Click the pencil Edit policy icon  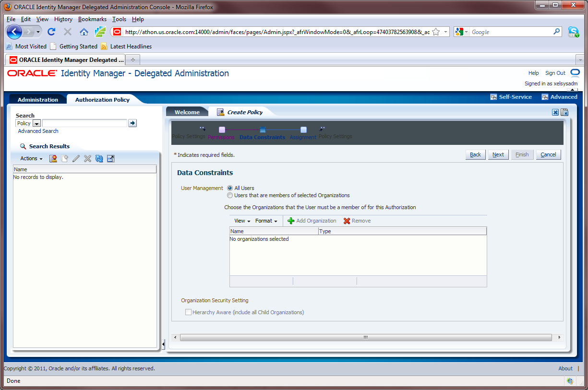[76, 158]
